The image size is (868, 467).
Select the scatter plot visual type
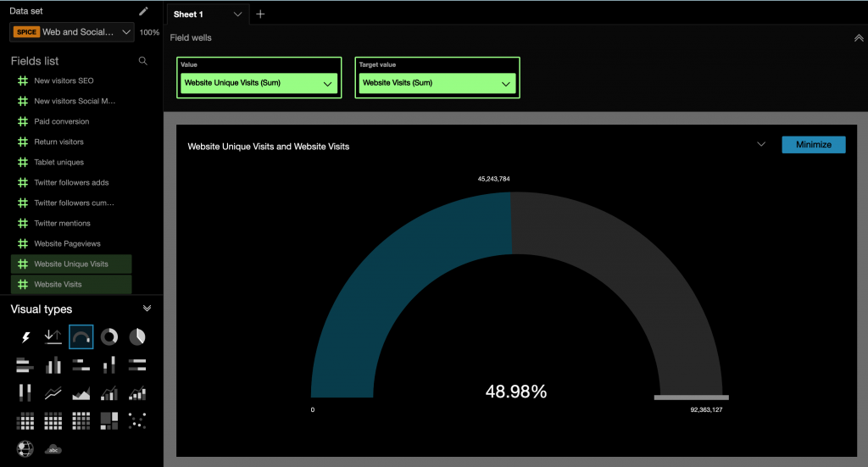coord(137,420)
